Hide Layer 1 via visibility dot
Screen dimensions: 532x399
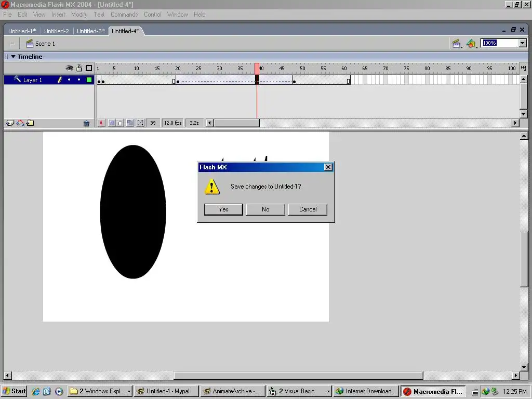tap(69, 79)
